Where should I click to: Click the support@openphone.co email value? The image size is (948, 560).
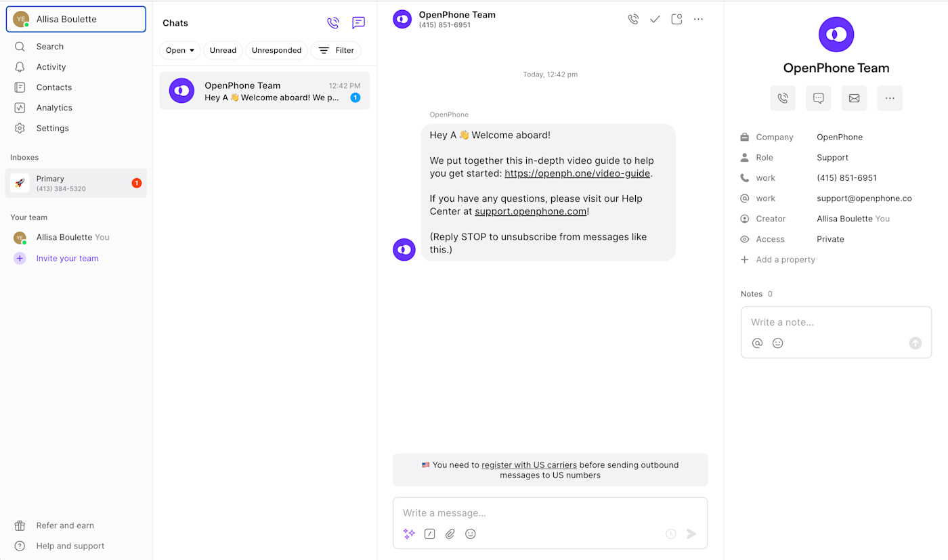[x=864, y=198]
